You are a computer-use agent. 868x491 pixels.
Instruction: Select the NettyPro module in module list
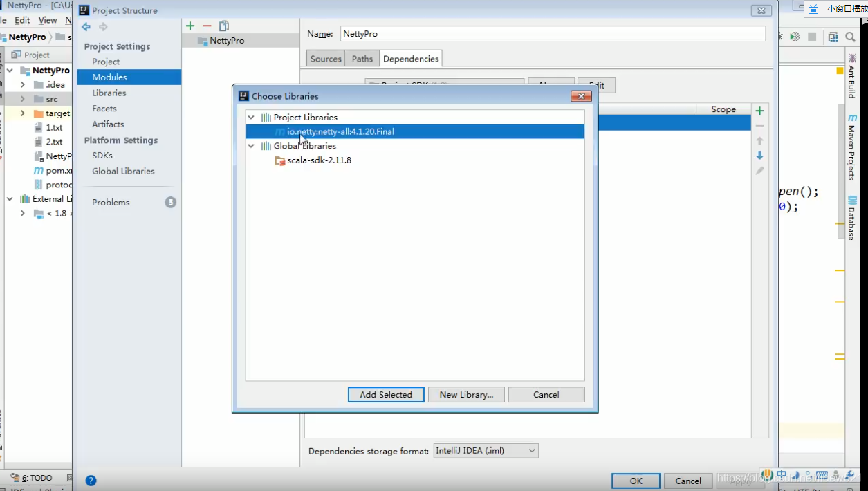coord(241,41)
